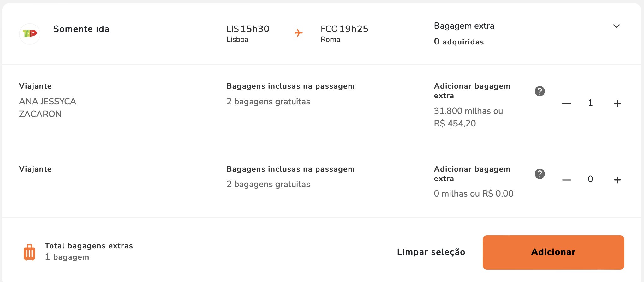Click Limpar seleção link
This screenshot has width=644, height=282.
click(431, 252)
